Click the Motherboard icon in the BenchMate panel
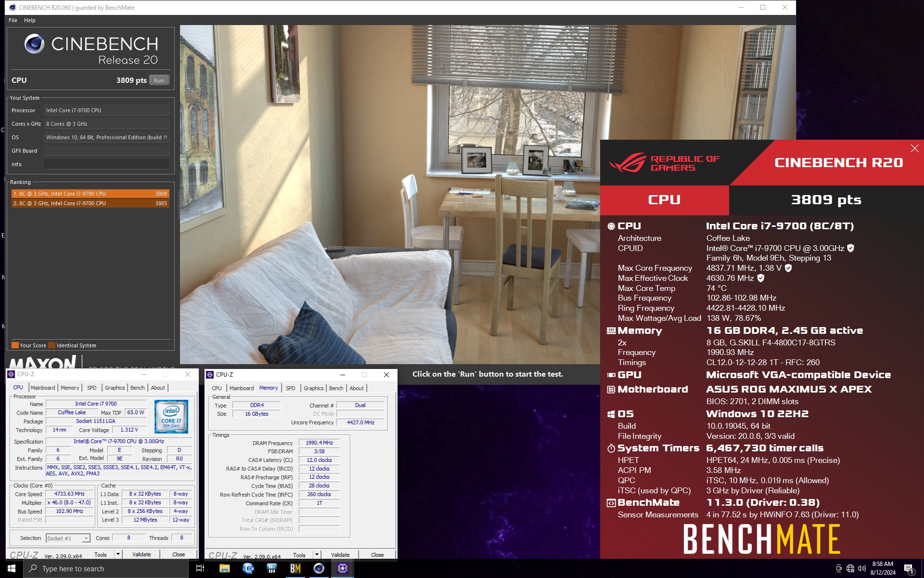924x578 pixels. (x=611, y=389)
